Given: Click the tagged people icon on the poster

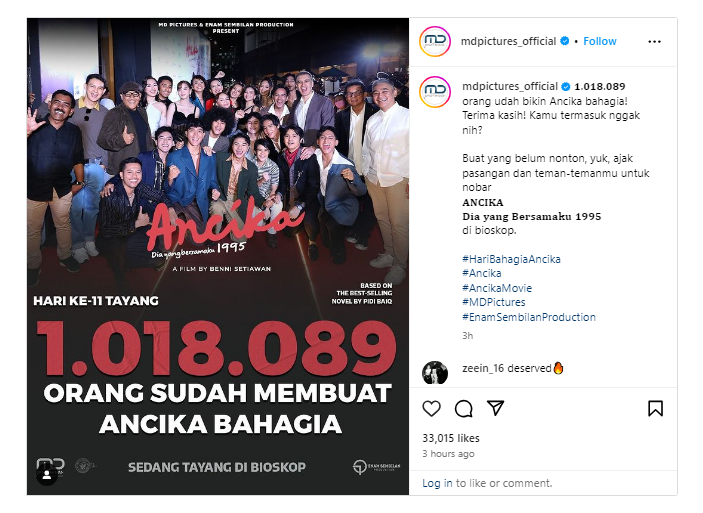Looking at the screenshot, I should click(x=47, y=475).
